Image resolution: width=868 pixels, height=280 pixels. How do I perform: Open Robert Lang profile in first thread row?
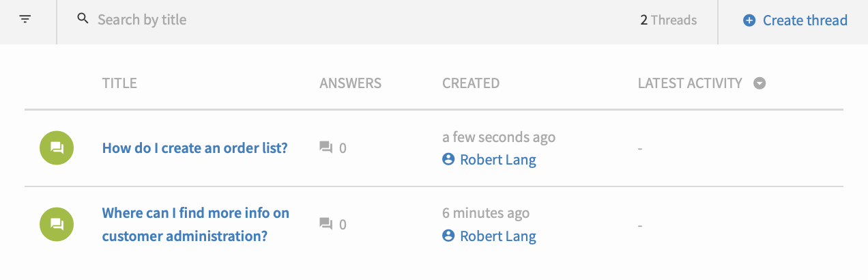(498, 160)
